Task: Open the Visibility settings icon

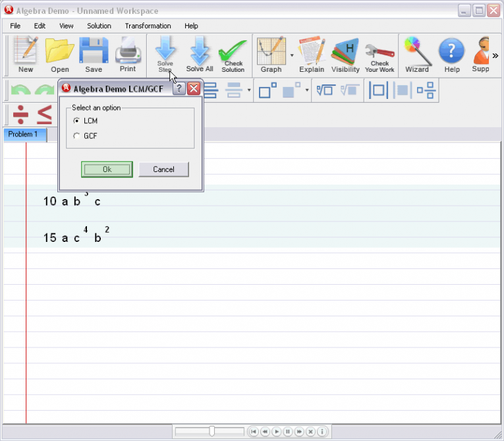Action: click(x=345, y=55)
